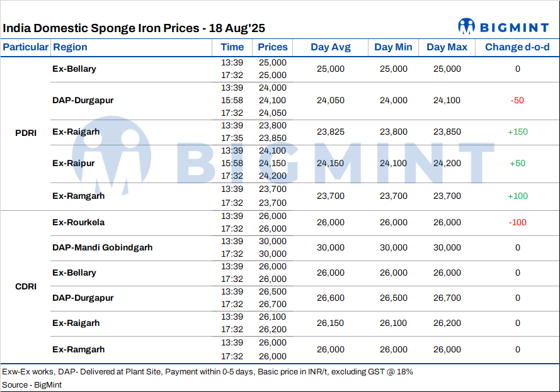
Task: Click the Region column header
Action: [70, 47]
